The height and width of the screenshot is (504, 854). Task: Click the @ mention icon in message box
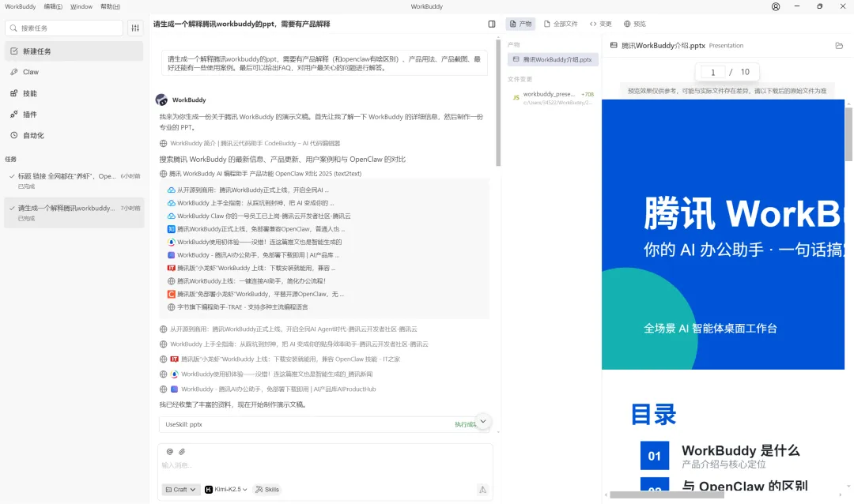(x=170, y=452)
